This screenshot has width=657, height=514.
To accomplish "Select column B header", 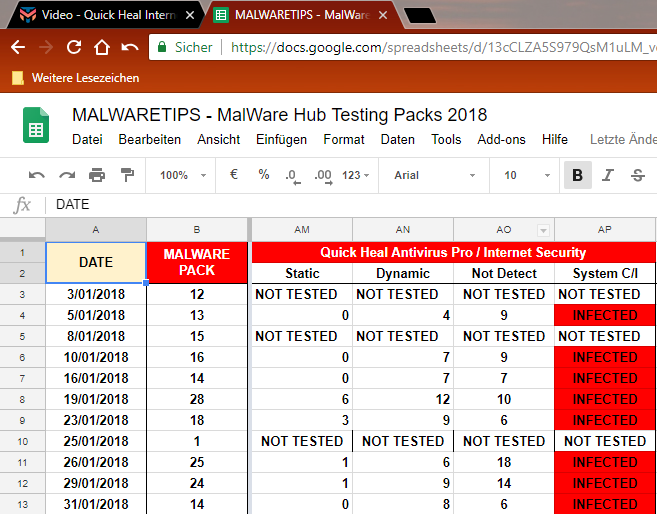I will pos(197,230).
